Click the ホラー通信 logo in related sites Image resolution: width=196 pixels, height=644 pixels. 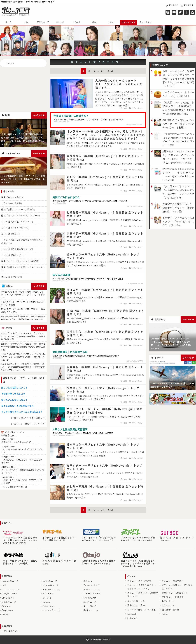(13, 555)
